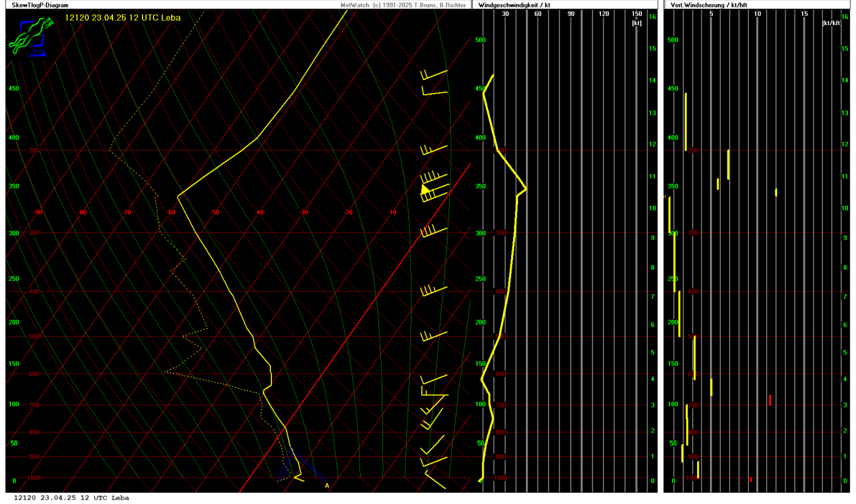Click the MetWatch copyright notice text
The width and height of the screenshot is (856, 504).
(x=404, y=5)
